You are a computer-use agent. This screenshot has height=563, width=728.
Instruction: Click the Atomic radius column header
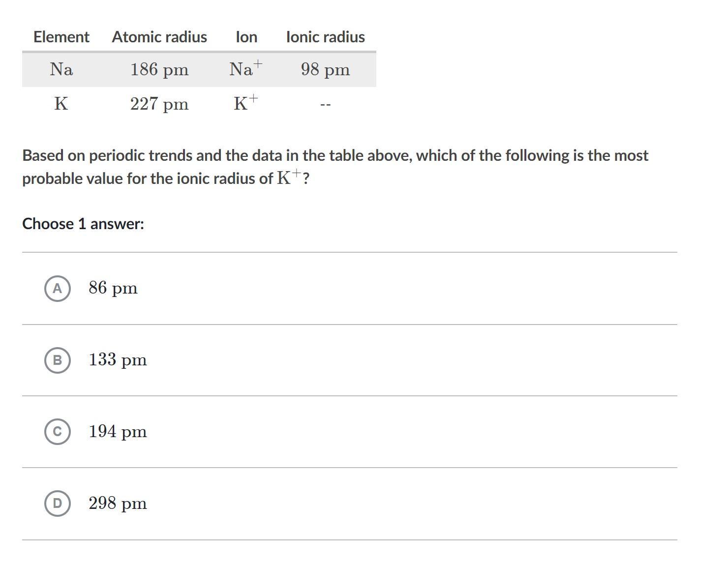click(159, 37)
